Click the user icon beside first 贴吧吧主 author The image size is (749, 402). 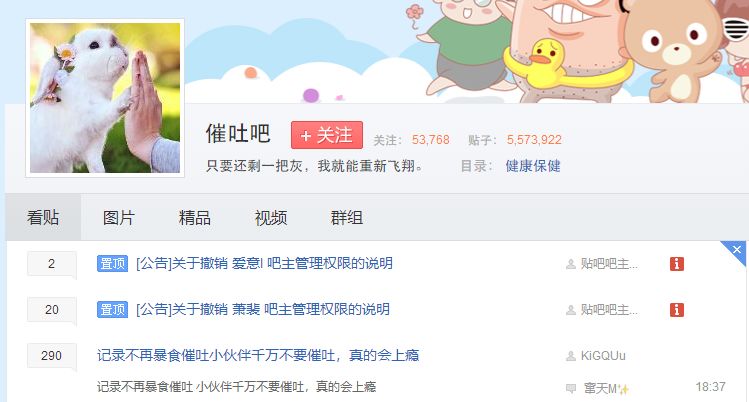[570, 264]
